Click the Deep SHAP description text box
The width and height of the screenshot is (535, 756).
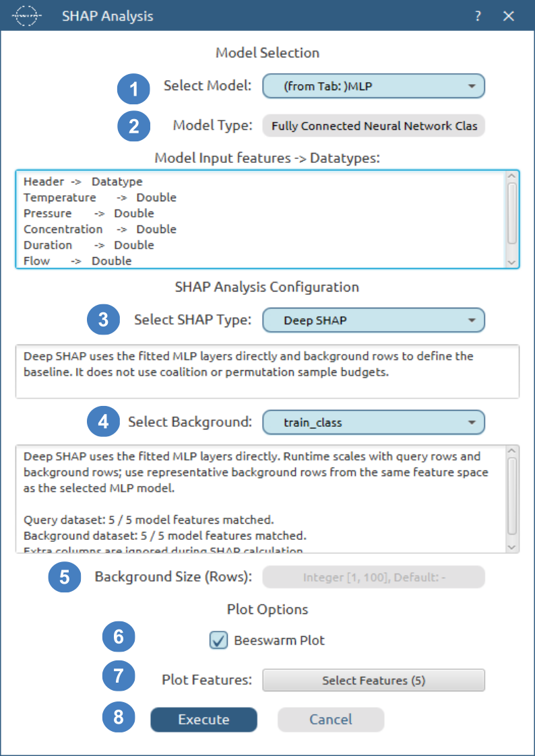pyautogui.click(x=267, y=371)
